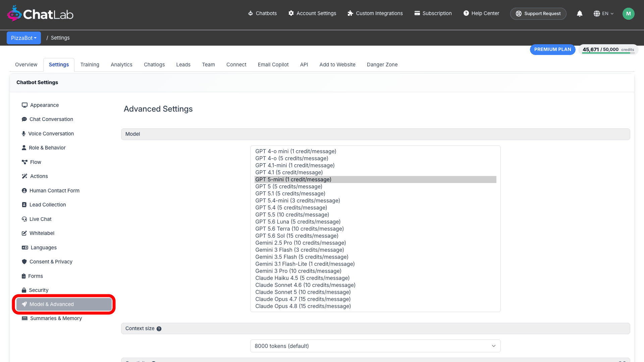This screenshot has height=362, width=644.
Task: Go to the Leads tab
Action: click(183, 65)
